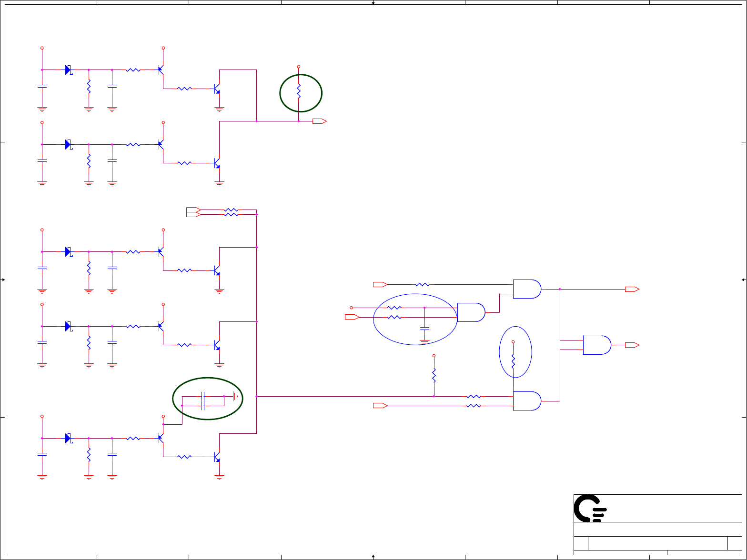Click the input port feeding the top AND gate resistor

pyautogui.click(x=380, y=285)
